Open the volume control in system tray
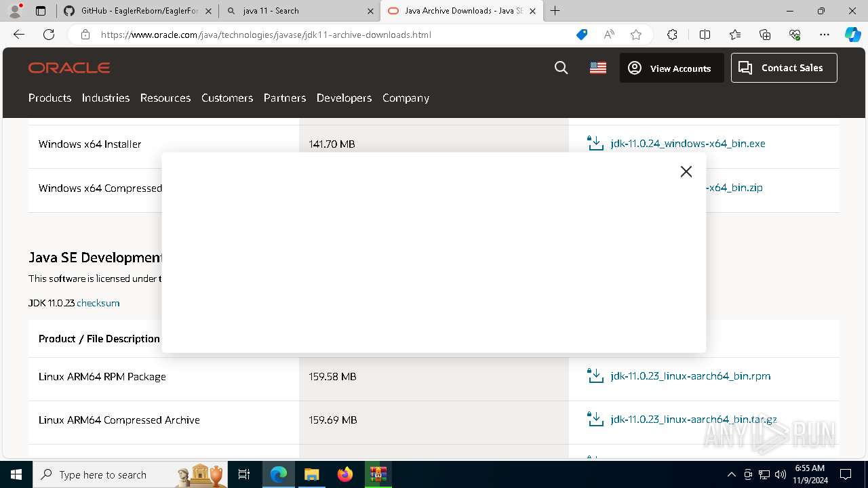Screen dimensions: 868x488 pos(781,474)
